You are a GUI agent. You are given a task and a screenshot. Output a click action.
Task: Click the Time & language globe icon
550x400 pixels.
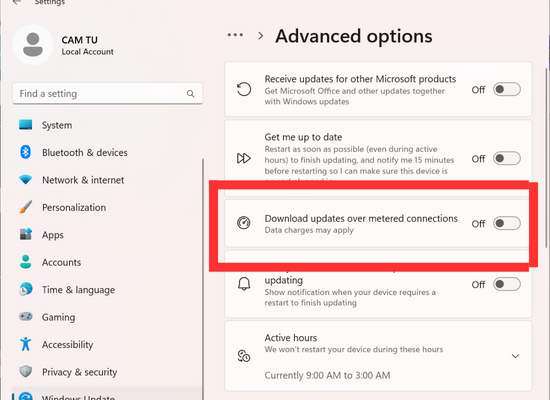[26, 289]
